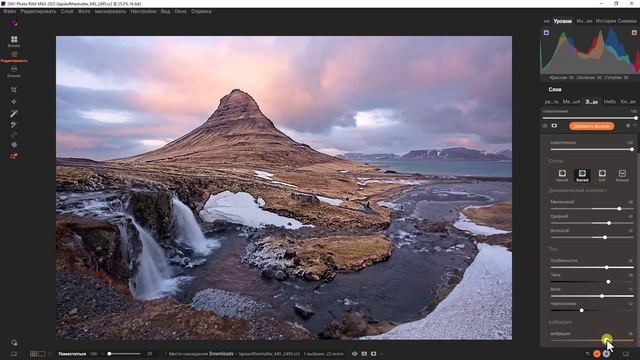Select the Refine brush tool
Screen dimensions: 640x360
click(x=14, y=124)
